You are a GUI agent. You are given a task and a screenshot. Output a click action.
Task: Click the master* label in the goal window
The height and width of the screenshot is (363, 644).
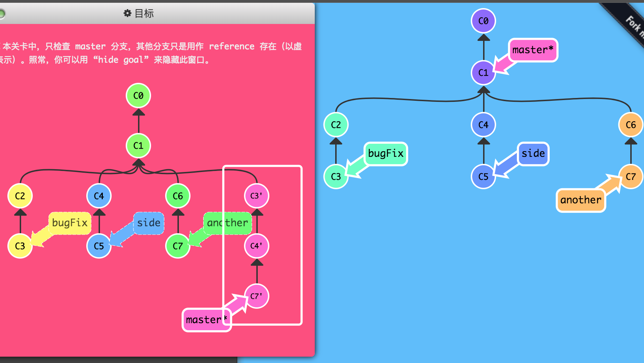tap(206, 320)
